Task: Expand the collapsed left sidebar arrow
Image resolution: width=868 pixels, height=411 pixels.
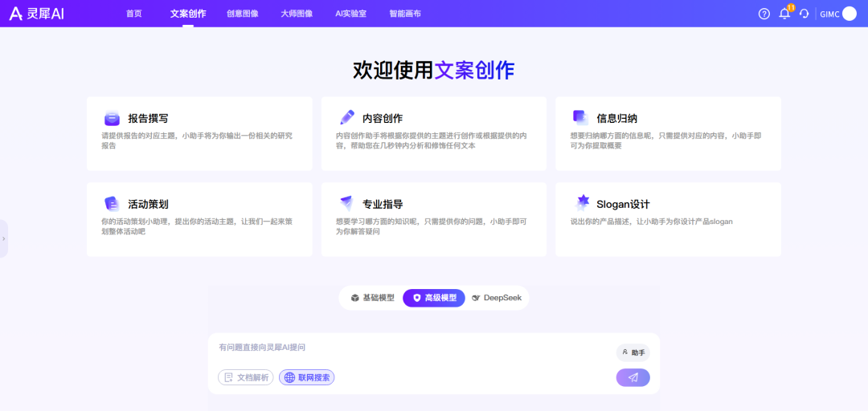Action: point(4,238)
